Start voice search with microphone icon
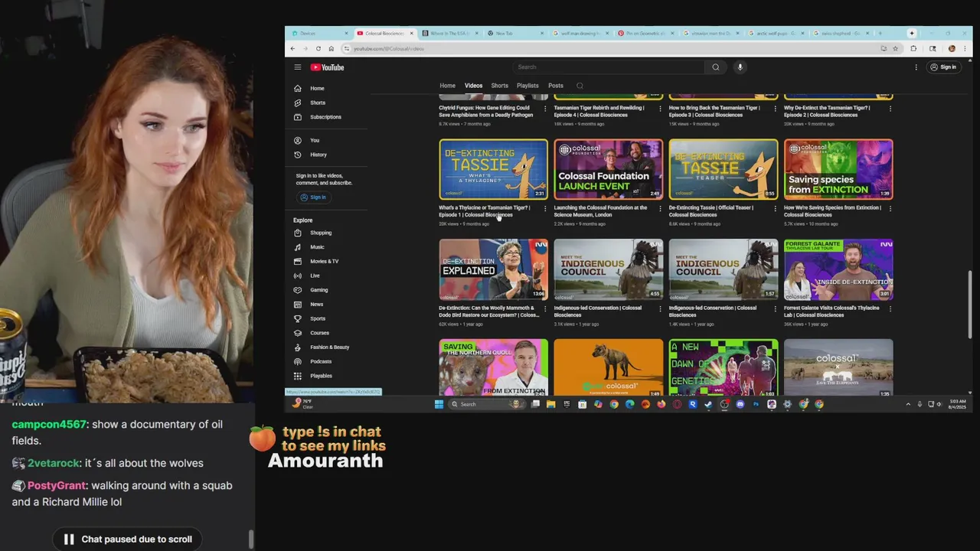This screenshot has width=980, height=551. (x=740, y=67)
